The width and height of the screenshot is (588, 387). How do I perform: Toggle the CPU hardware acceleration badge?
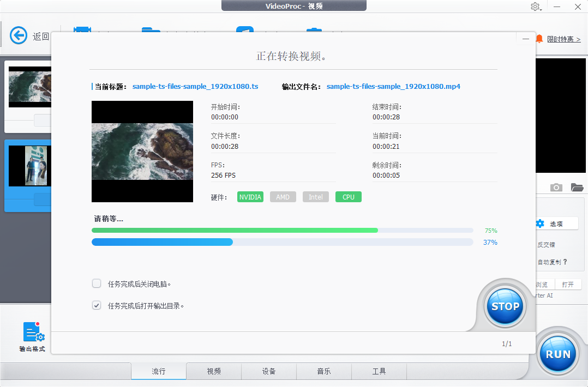pyautogui.click(x=349, y=197)
